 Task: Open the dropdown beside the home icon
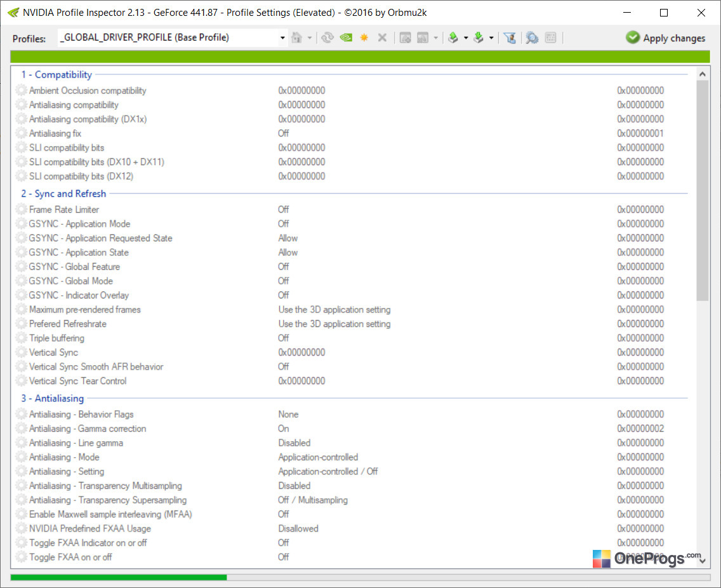(310, 37)
